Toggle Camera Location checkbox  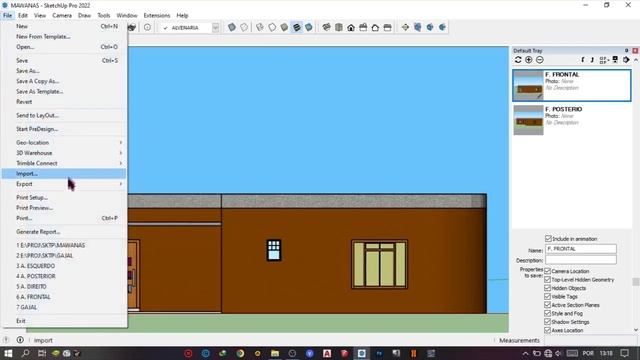coord(548,271)
